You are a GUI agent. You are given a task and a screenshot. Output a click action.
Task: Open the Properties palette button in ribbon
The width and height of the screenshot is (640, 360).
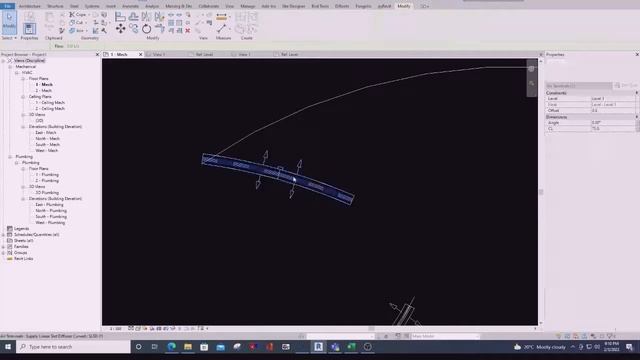(29, 29)
